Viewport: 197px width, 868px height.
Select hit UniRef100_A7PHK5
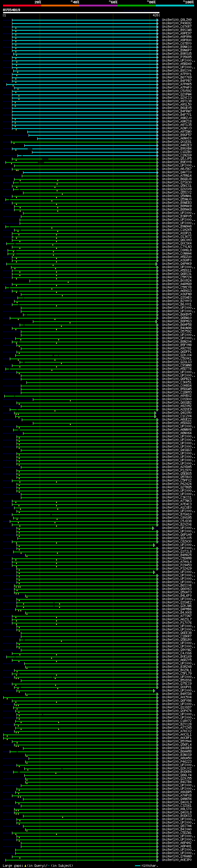177,84
